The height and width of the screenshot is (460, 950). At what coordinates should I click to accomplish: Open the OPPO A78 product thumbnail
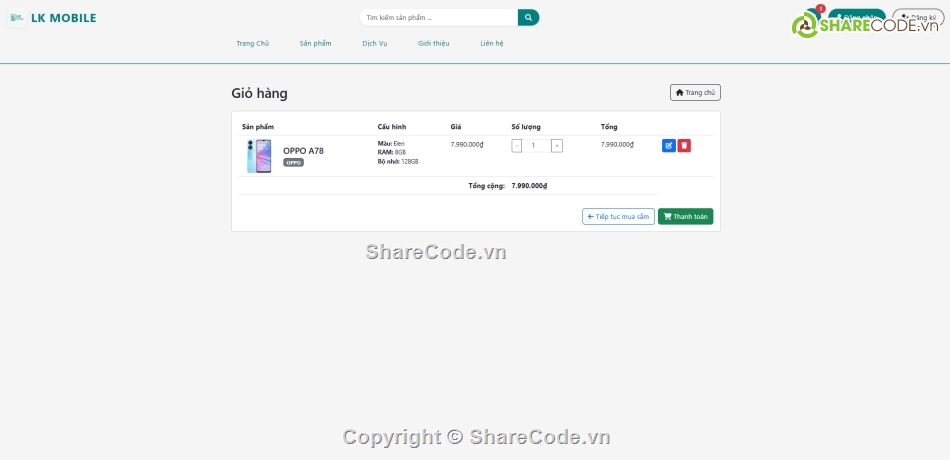pyautogui.click(x=259, y=156)
